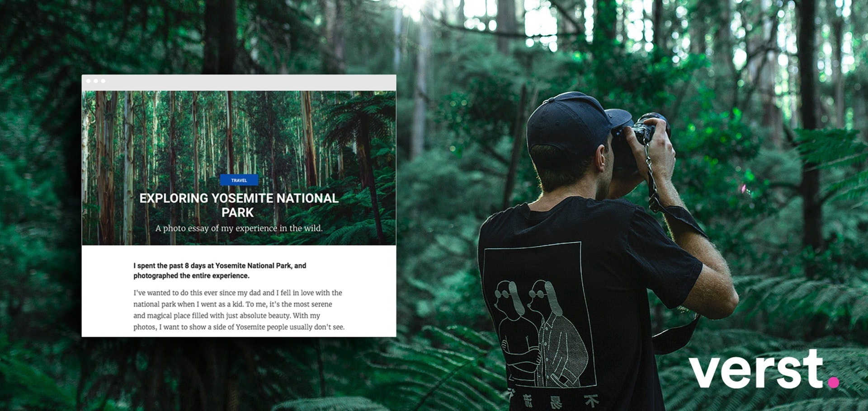
Task: Click the white article area's left margin
Action: (107, 291)
